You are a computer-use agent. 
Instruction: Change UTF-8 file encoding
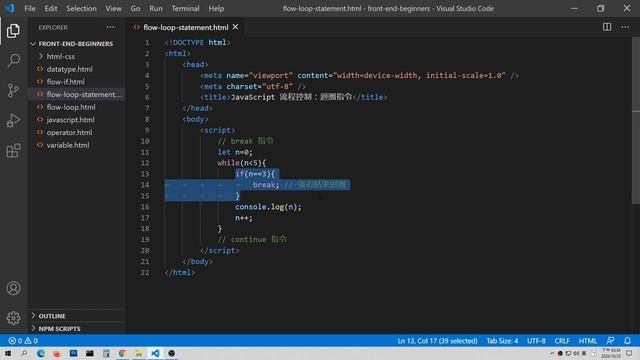click(536, 341)
